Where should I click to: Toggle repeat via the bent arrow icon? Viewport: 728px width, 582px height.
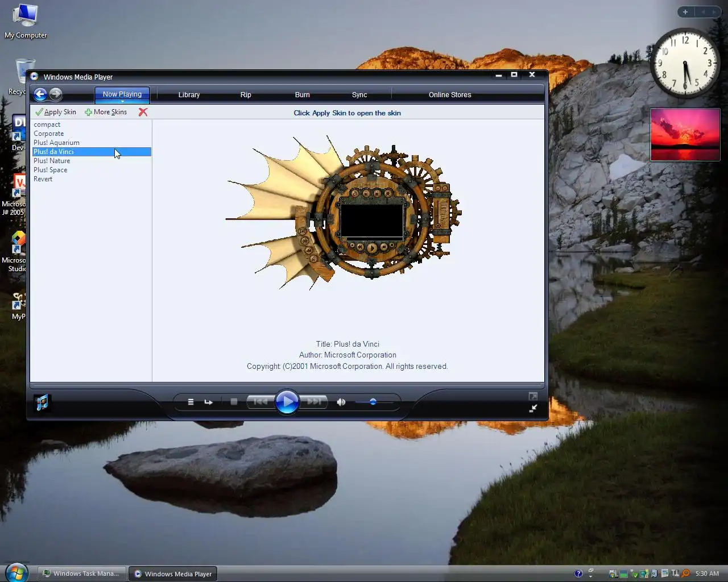pyautogui.click(x=208, y=402)
